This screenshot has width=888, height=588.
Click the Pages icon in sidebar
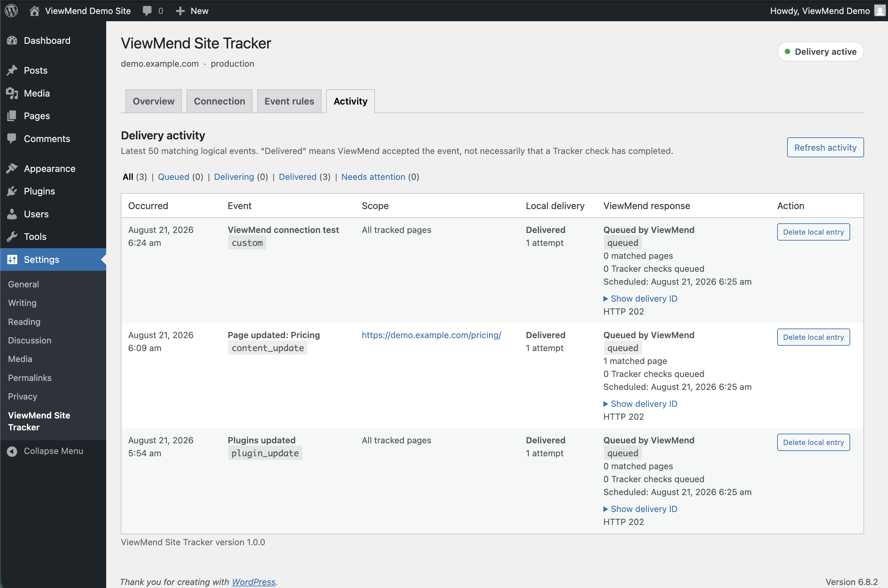(12, 116)
